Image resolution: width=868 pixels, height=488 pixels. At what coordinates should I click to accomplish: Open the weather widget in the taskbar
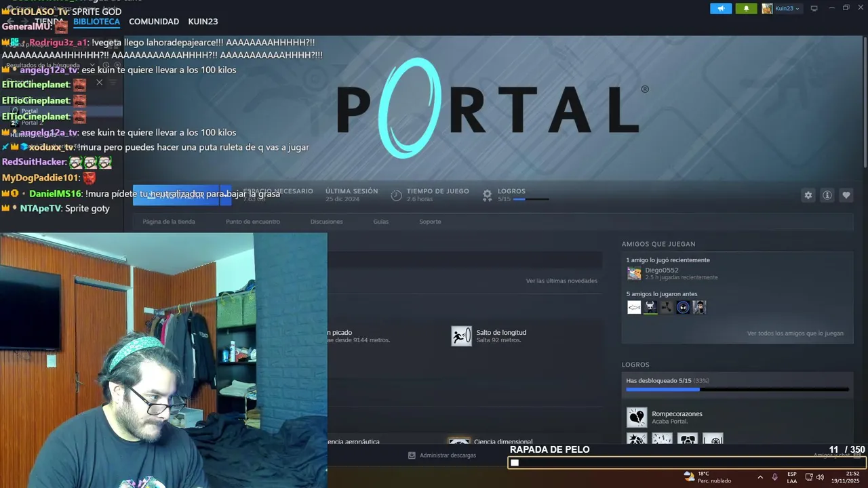pos(707,477)
